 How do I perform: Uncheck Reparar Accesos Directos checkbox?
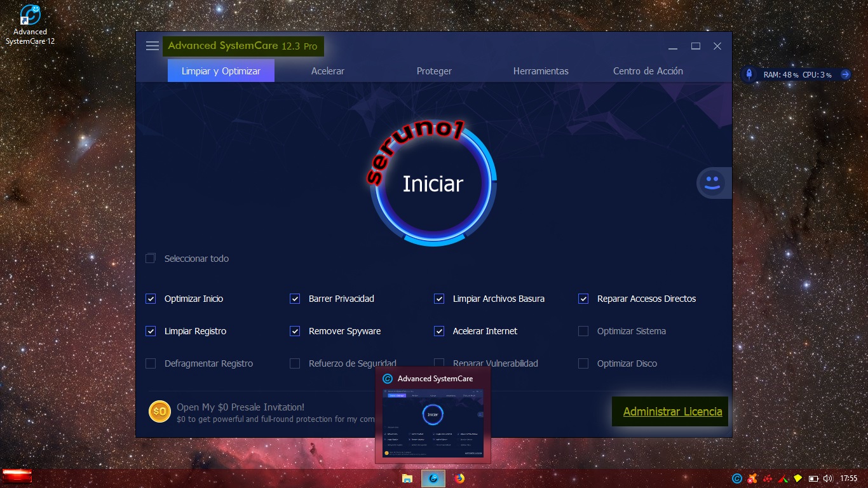(x=583, y=299)
